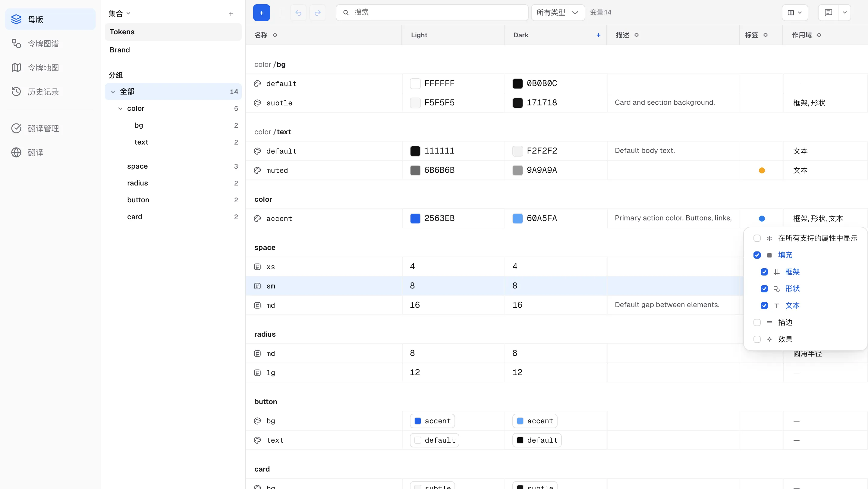Click the palette icon of muted row
Screen dimensions: 868x489
click(257, 170)
